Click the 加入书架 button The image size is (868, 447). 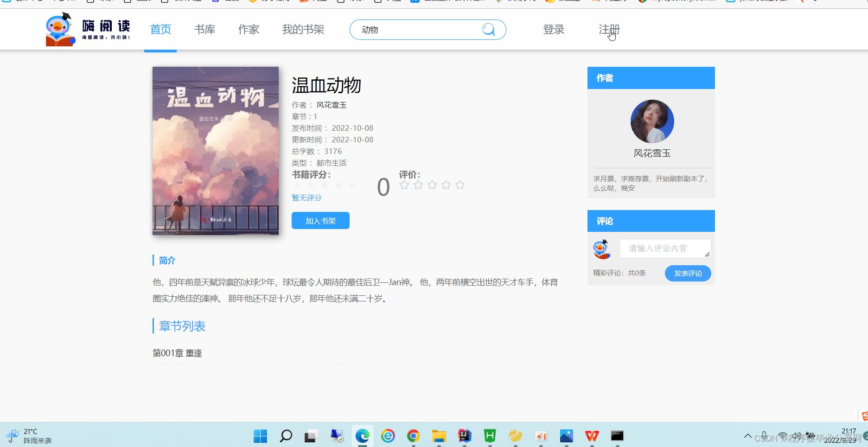320,220
